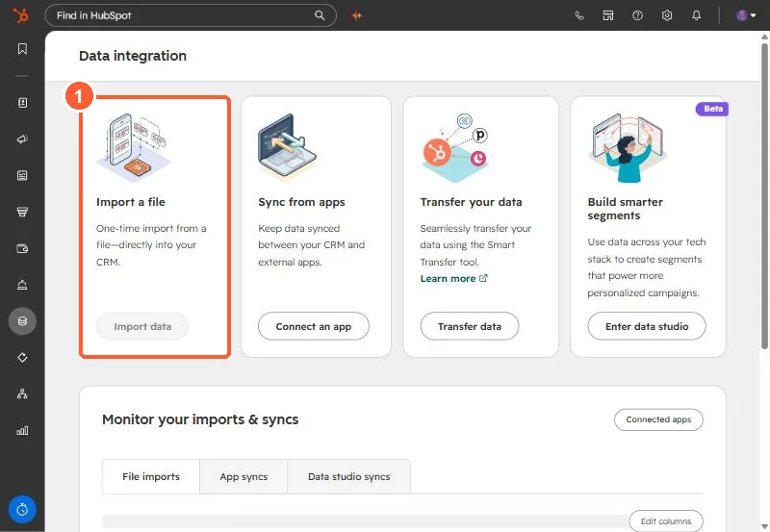Click the Beta badge

click(x=712, y=109)
